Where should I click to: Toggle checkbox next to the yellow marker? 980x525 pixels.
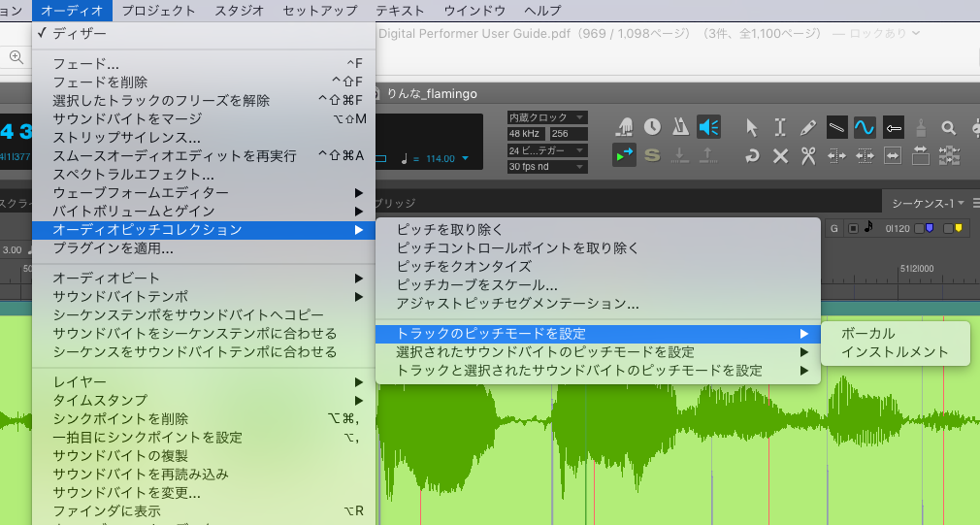click(948, 229)
